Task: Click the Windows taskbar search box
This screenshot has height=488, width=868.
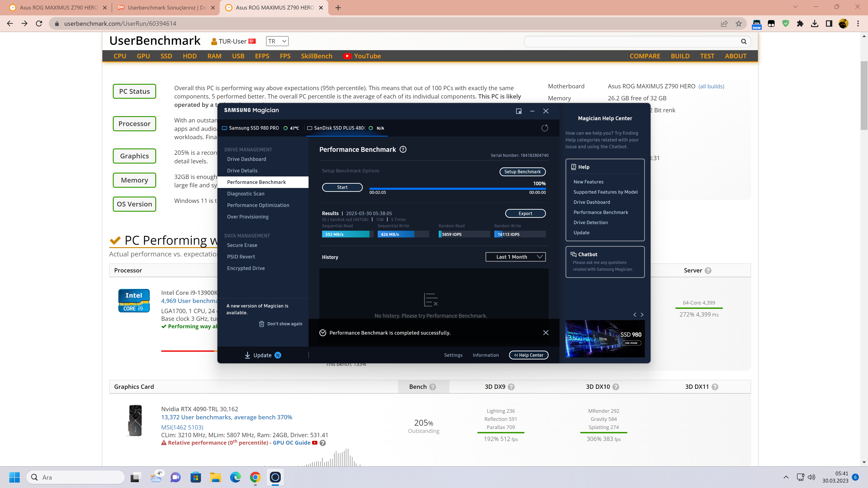Action: click(x=75, y=477)
